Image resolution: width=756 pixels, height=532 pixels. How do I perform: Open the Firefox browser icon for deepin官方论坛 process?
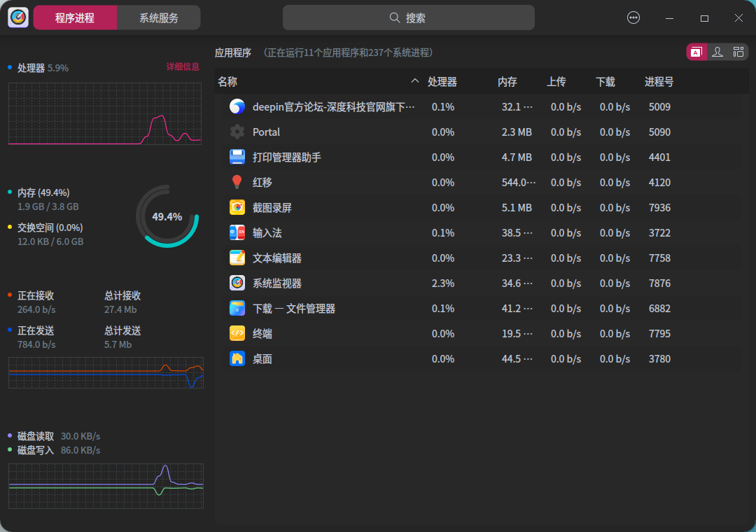[237, 106]
